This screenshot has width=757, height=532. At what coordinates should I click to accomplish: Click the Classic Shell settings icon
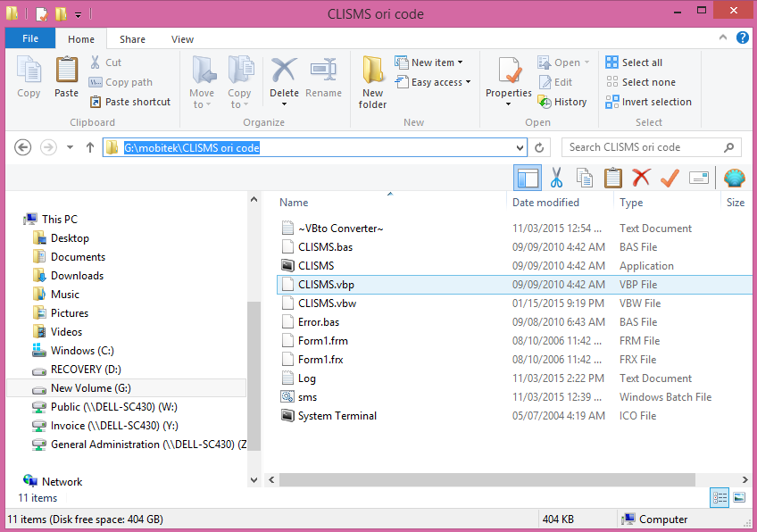coord(734,178)
